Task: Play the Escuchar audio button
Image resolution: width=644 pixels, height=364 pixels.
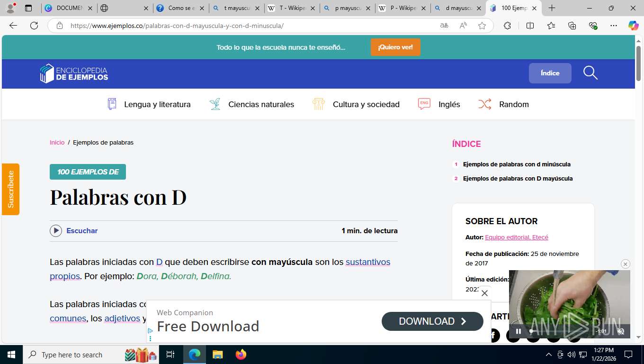Action: coord(56,231)
